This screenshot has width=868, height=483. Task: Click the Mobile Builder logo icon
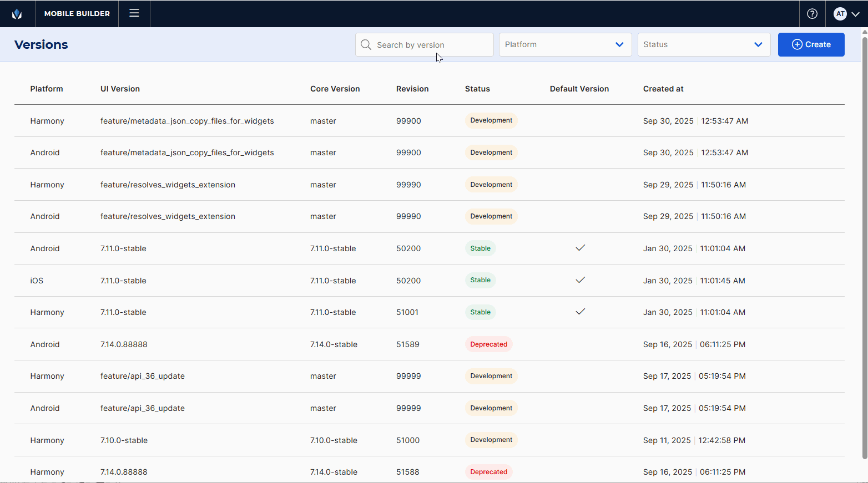coord(17,14)
